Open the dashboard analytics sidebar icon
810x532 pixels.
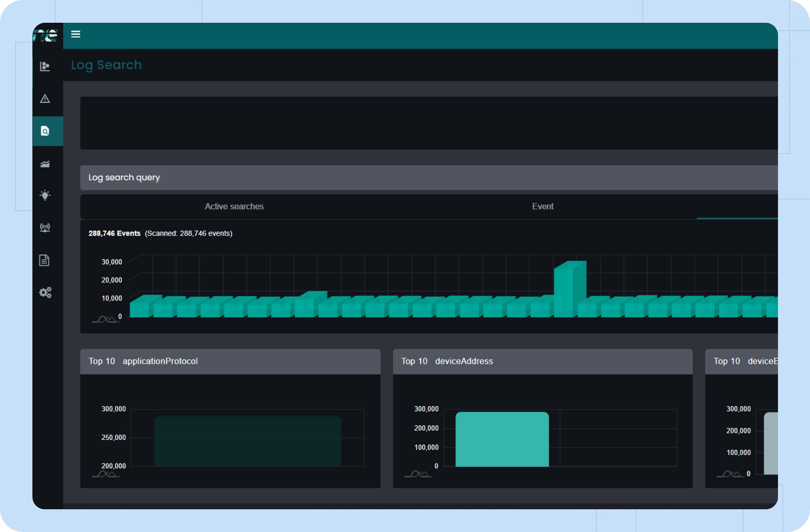[x=45, y=66]
